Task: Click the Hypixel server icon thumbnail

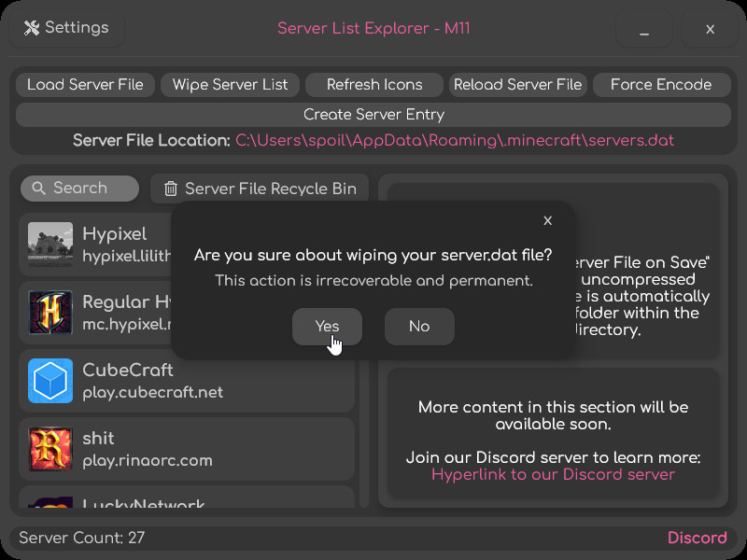Action: point(50,245)
